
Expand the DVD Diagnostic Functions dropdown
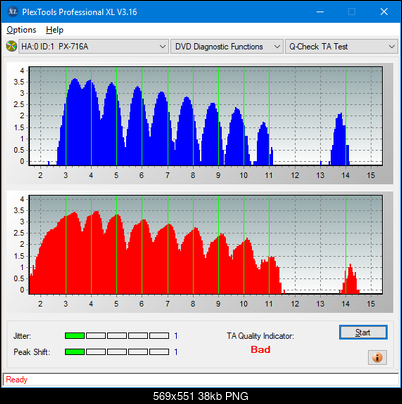coord(227,47)
